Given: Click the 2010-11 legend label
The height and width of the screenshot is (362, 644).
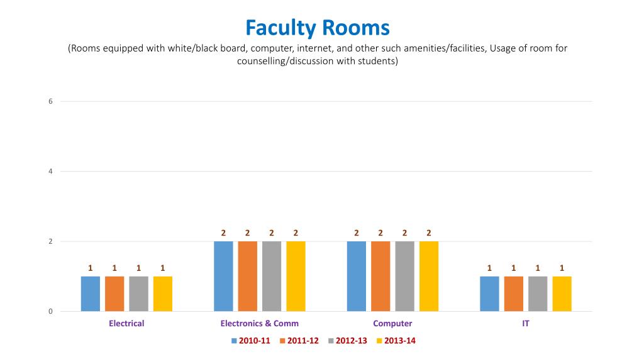Looking at the screenshot, I should [255, 341].
